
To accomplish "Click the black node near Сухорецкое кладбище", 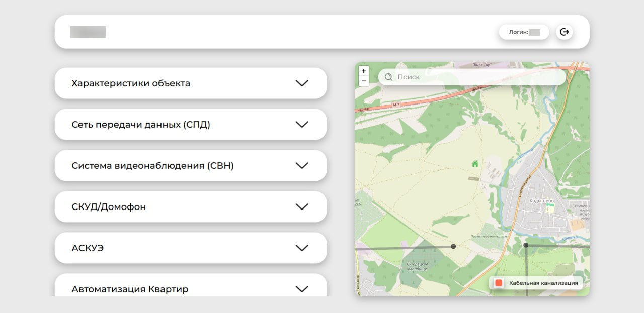I will 453,246.
